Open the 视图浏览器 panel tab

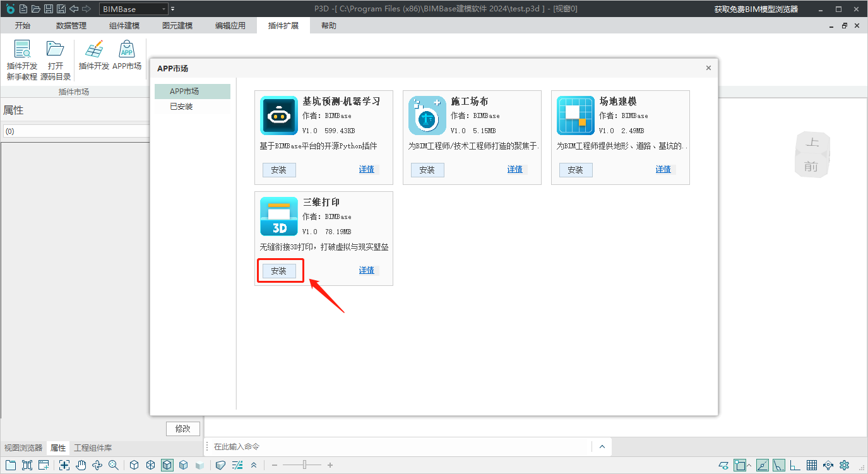pos(23,448)
